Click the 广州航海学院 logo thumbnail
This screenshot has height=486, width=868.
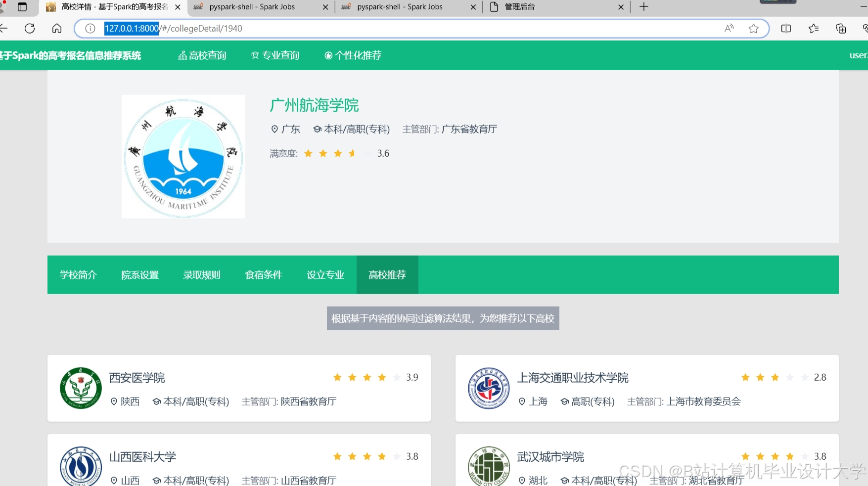183,156
